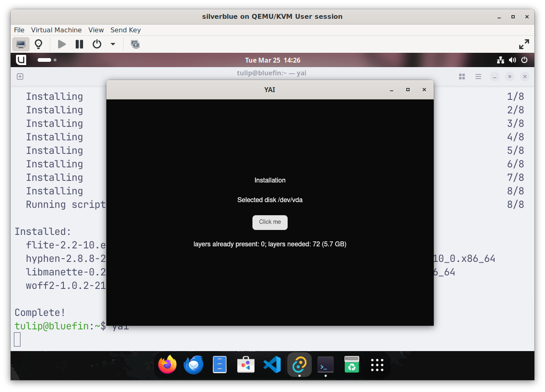Maximize the virt-manager window

point(513,17)
